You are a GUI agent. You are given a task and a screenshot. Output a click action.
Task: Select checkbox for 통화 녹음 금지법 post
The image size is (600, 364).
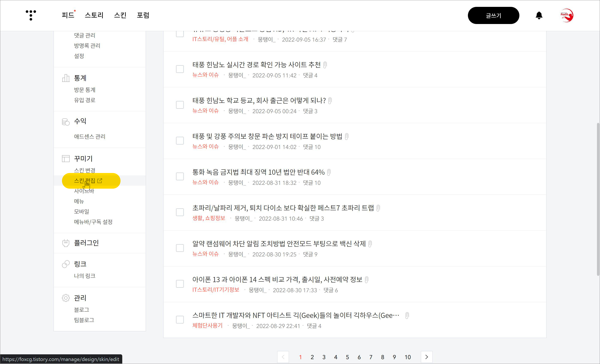coord(180,176)
